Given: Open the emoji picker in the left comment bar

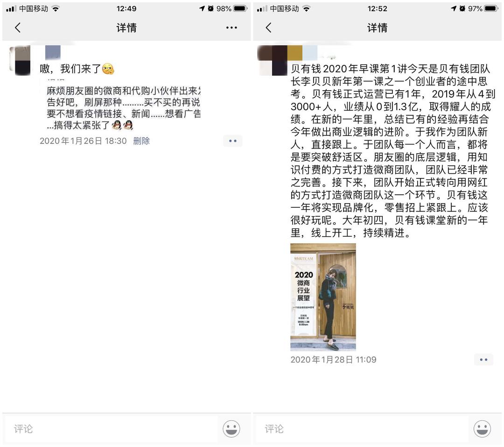Looking at the screenshot, I should [231, 429].
